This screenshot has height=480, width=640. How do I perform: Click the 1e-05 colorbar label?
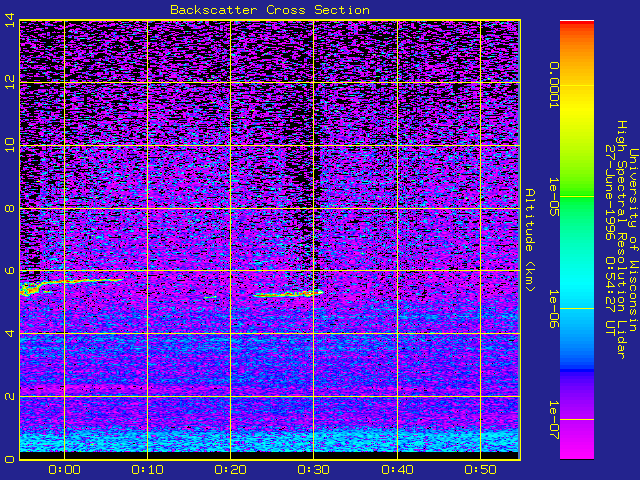pos(554,197)
